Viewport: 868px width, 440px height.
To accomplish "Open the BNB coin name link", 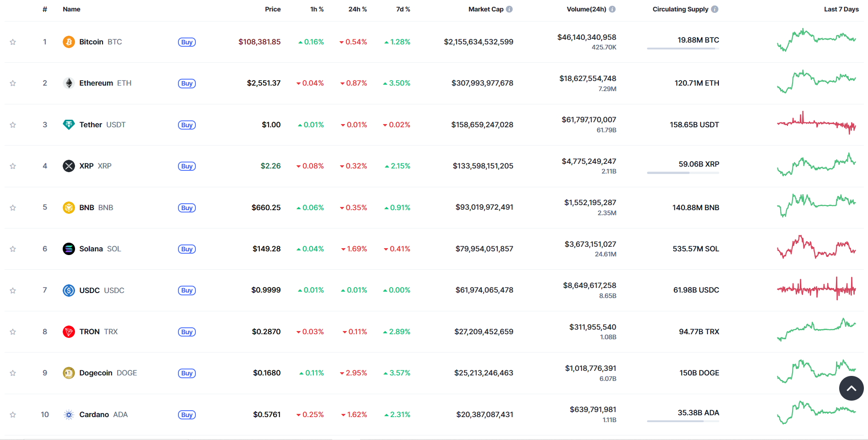I will (86, 207).
